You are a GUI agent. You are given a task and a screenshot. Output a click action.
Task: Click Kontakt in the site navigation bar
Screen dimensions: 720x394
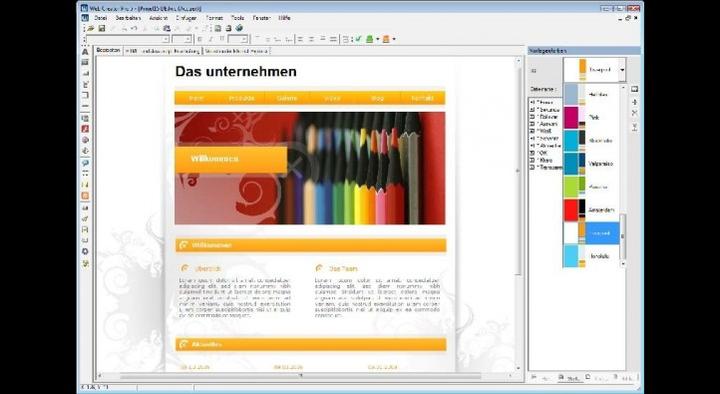(422, 98)
